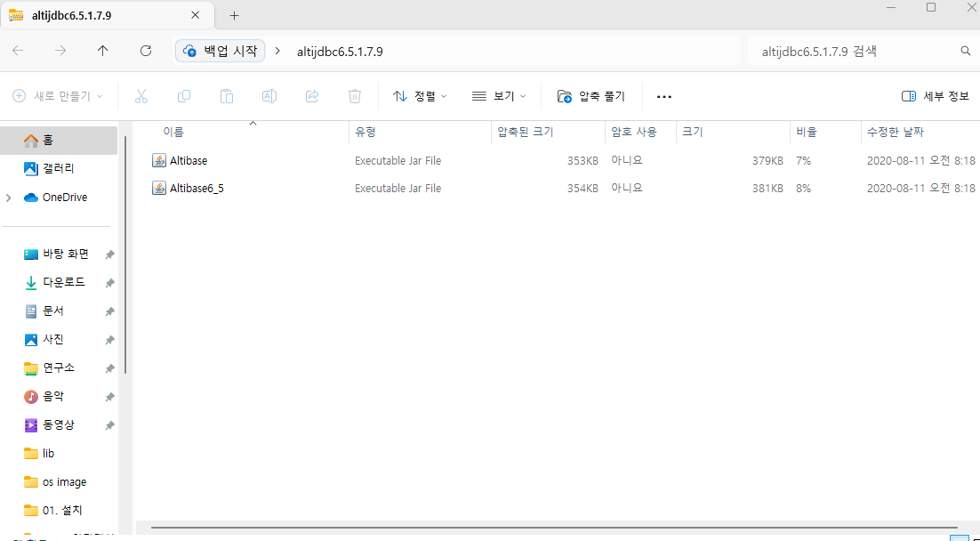Open 사진 folder in the sidebar
This screenshot has width=980, height=541.
(x=59, y=340)
